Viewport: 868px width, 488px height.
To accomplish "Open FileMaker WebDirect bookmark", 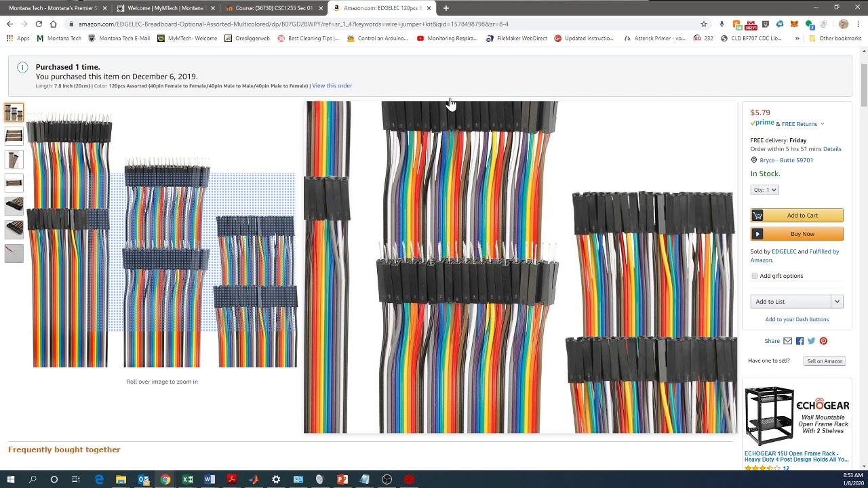I will coord(517,38).
